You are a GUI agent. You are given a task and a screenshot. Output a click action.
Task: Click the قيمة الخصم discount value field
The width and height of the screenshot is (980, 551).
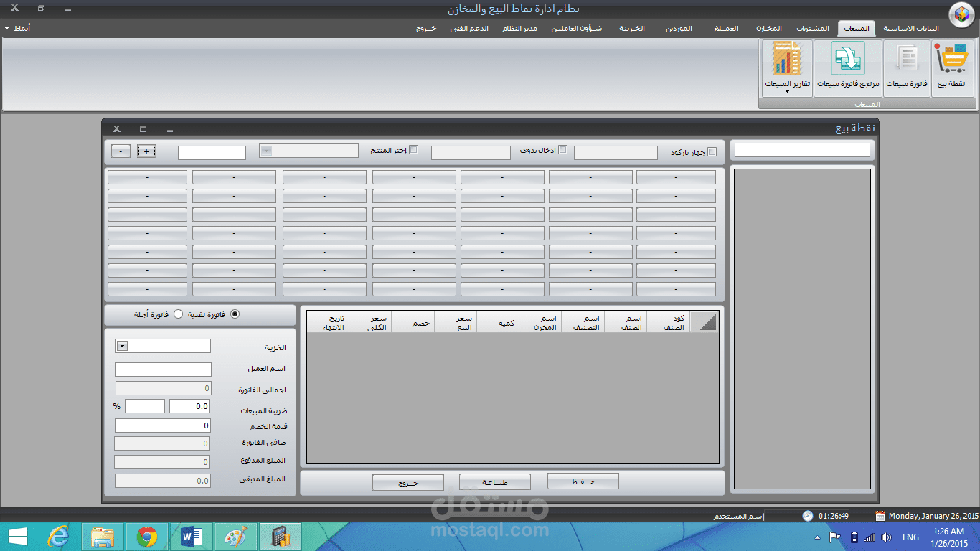pyautogui.click(x=163, y=425)
